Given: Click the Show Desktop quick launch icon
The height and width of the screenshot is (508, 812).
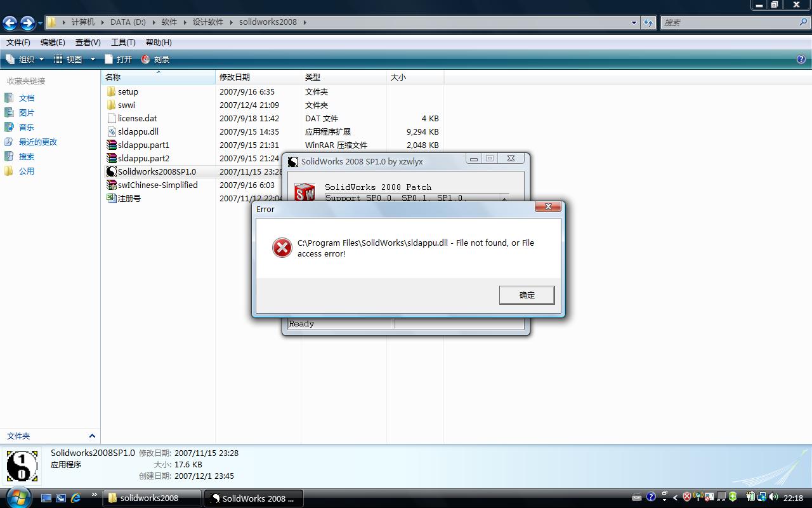Looking at the screenshot, I should 46,498.
